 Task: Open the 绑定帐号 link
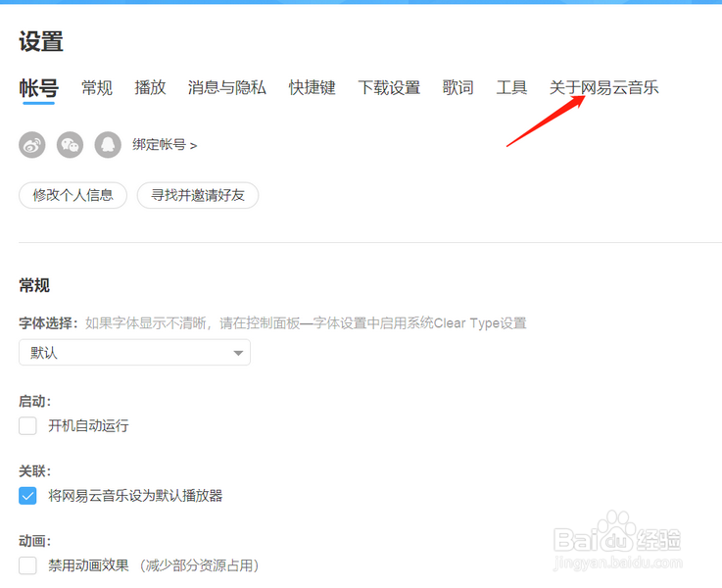pyautogui.click(x=165, y=145)
